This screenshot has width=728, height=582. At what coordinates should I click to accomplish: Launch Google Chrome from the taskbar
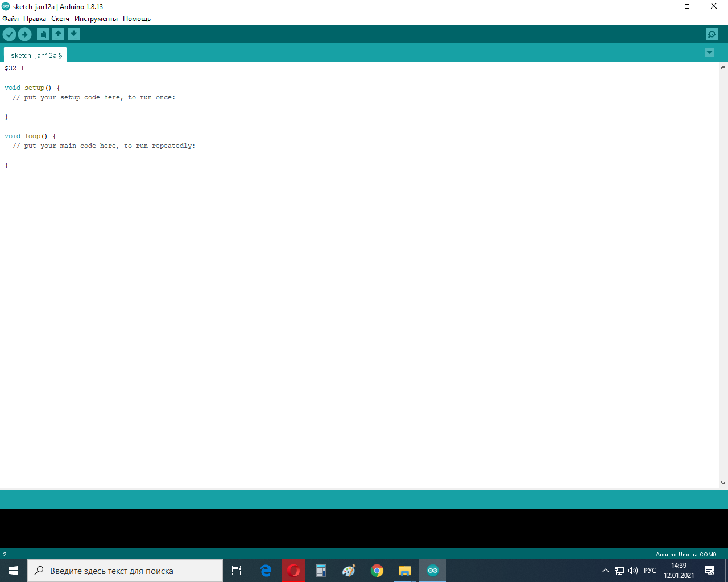pos(377,571)
